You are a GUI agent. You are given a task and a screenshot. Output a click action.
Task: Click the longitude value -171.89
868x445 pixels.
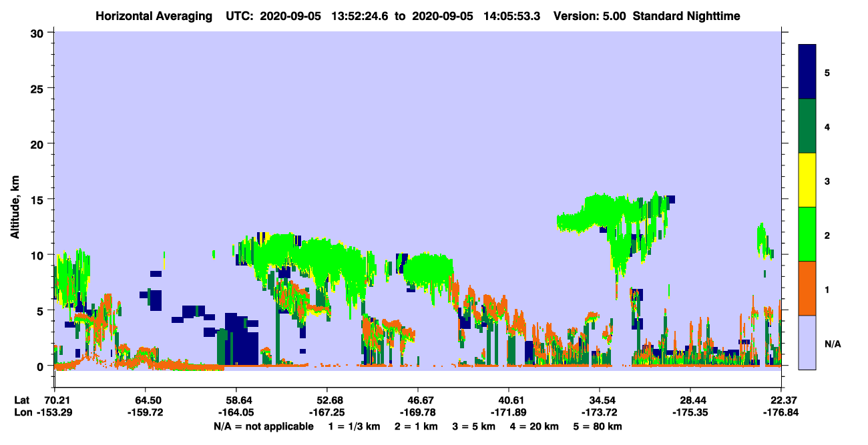pyautogui.click(x=509, y=412)
